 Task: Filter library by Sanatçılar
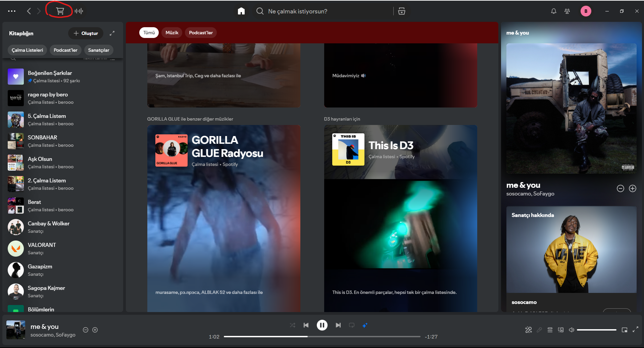coord(99,50)
